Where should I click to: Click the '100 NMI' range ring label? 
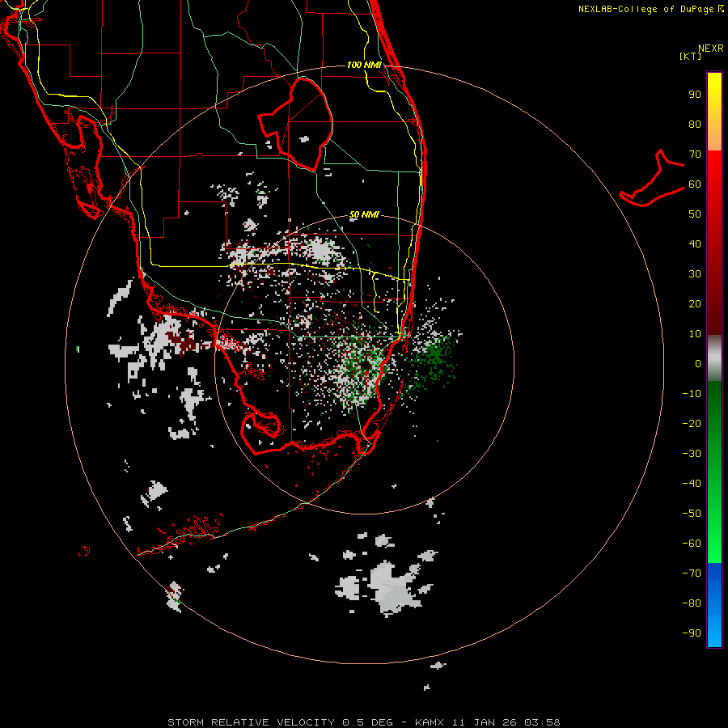(x=364, y=65)
